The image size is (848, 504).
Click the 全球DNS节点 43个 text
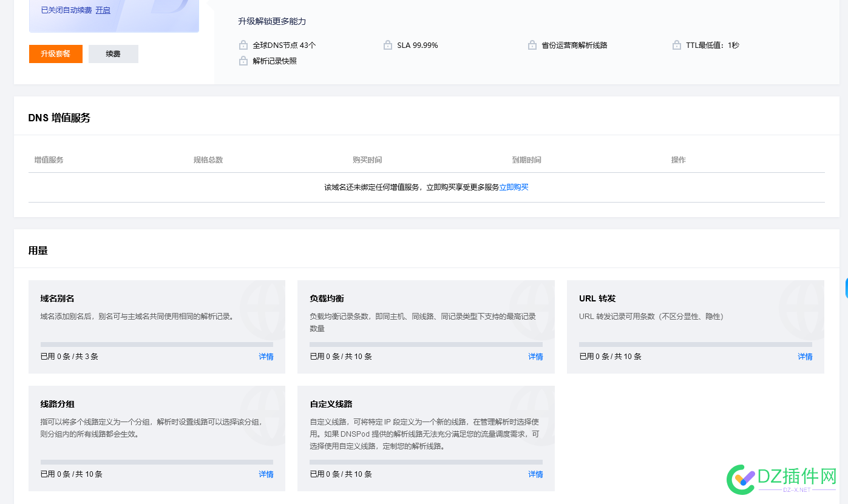(284, 45)
